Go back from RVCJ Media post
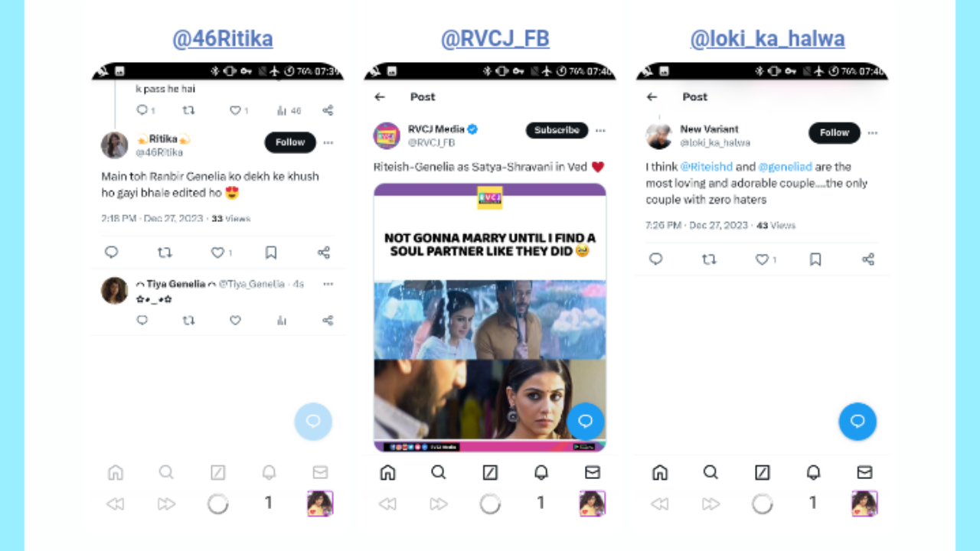980x551 pixels. (380, 96)
